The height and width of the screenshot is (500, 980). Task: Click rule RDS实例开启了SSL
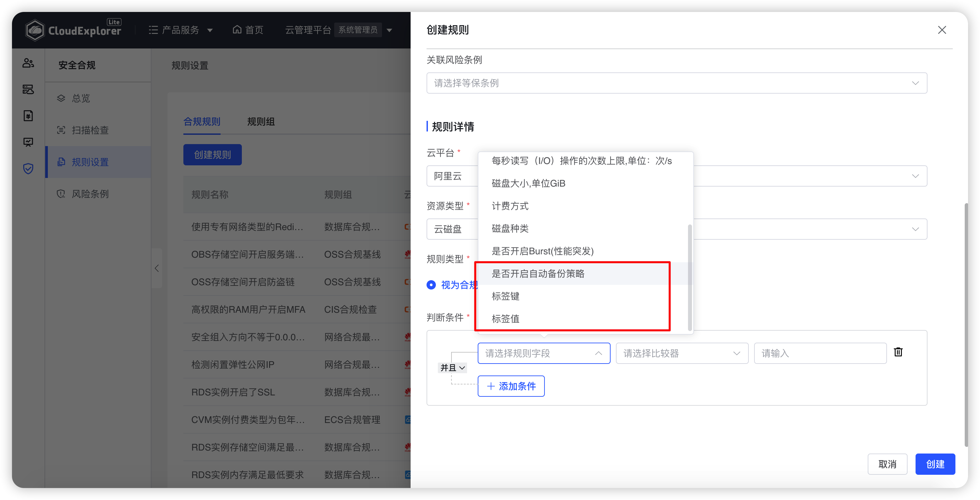click(x=233, y=392)
